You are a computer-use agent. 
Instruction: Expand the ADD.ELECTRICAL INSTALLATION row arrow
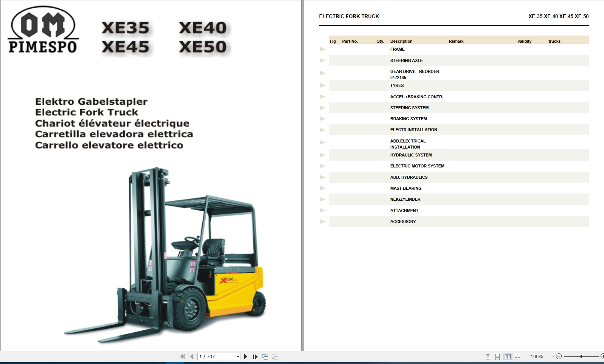tap(323, 143)
